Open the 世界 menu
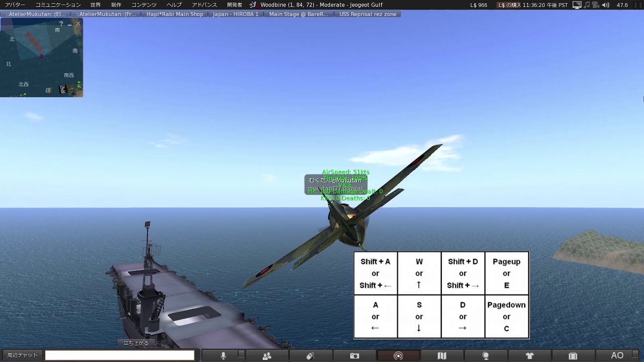644x362 pixels. click(96, 5)
